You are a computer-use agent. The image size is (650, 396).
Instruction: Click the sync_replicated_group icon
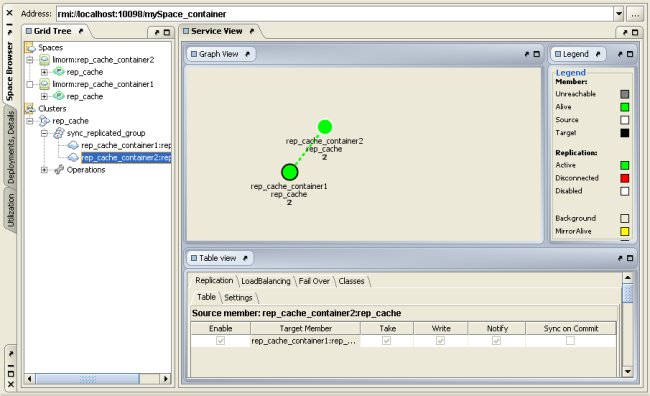coord(59,133)
